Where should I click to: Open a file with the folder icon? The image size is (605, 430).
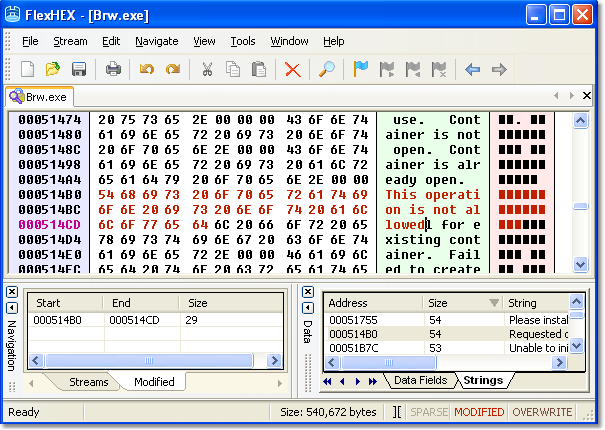click(53, 69)
